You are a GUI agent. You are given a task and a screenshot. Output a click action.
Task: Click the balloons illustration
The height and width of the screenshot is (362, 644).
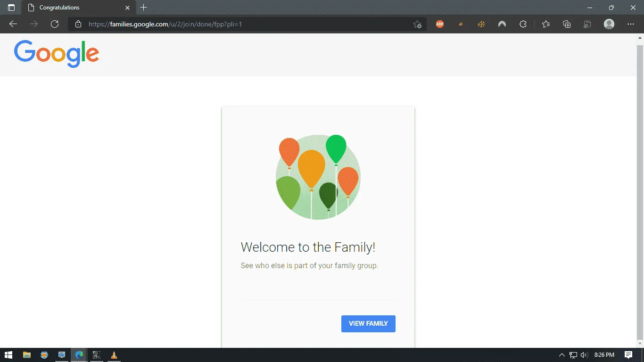coord(318,177)
